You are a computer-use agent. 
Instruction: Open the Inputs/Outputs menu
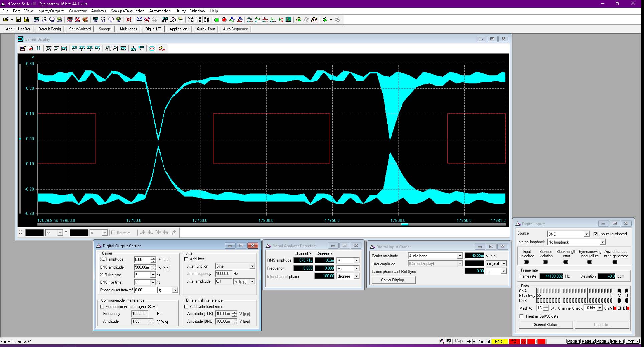point(51,11)
